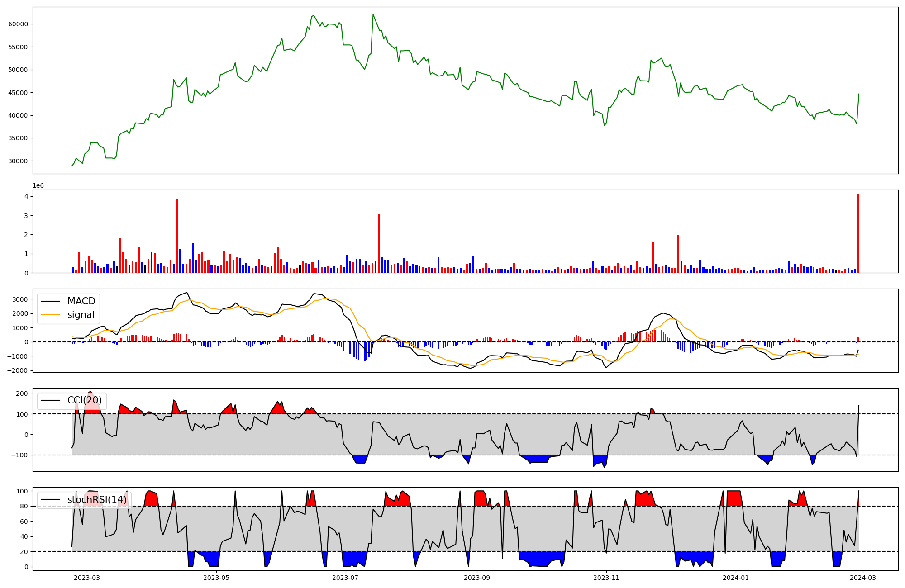Click the 3000 tick on MACD axis
This screenshot has width=905, height=588.
(20, 299)
